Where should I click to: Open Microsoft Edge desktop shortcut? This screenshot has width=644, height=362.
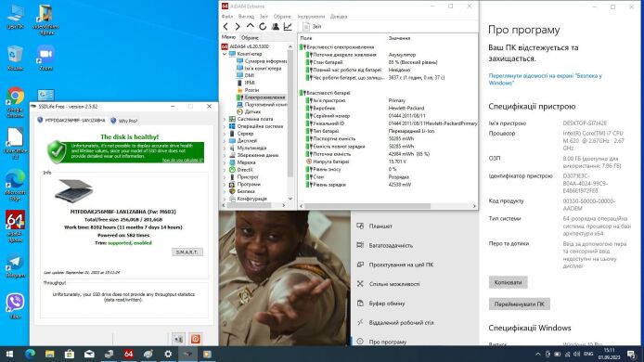15,186
